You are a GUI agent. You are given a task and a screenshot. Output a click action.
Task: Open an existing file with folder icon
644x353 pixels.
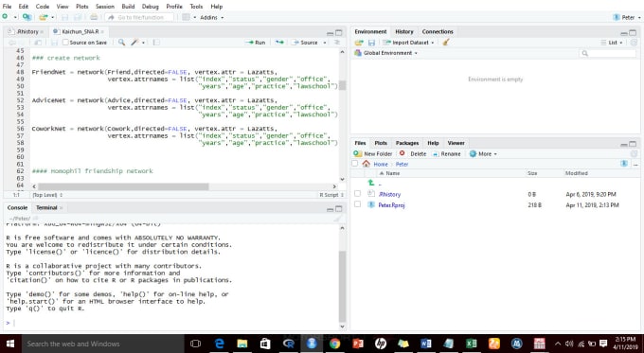(43, 17)
